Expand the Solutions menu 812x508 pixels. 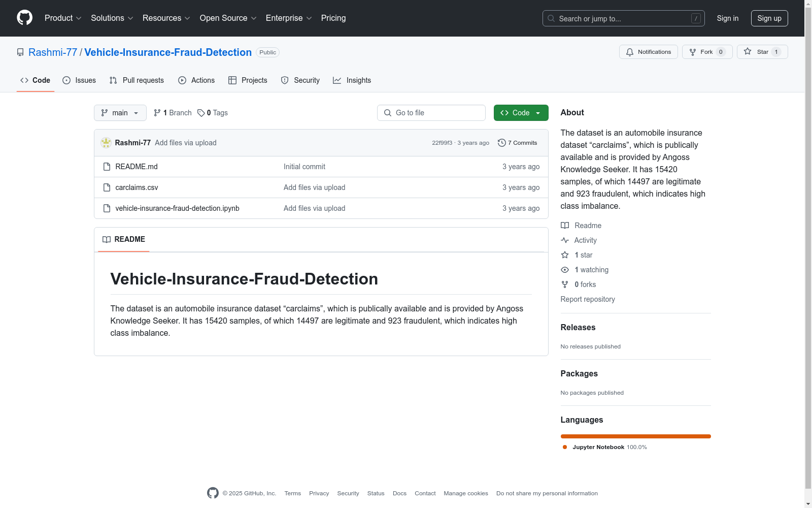tap(112, 18)
